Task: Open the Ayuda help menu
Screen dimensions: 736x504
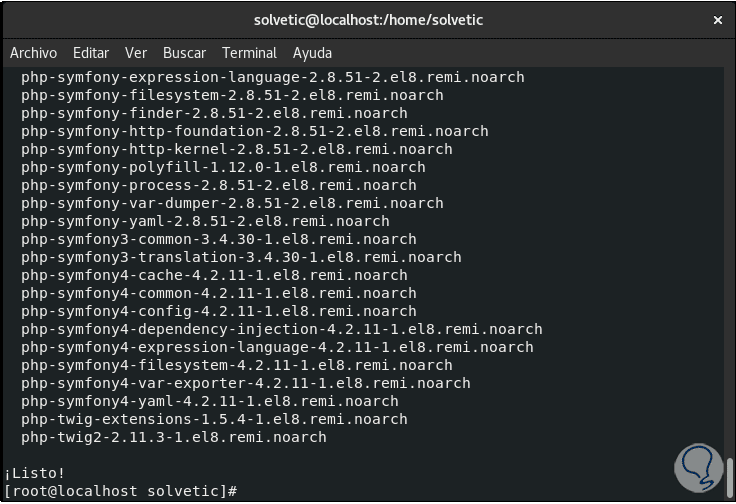Action: [312, 53]
